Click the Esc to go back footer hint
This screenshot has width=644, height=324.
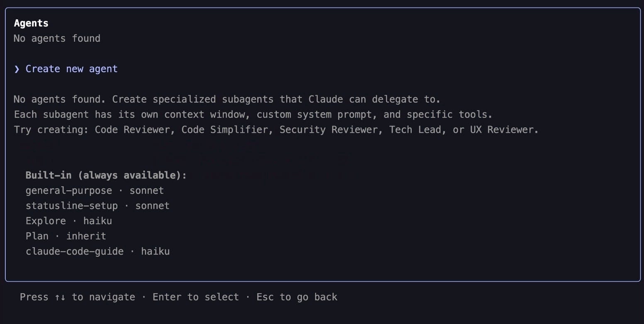[x=296, y=297]
